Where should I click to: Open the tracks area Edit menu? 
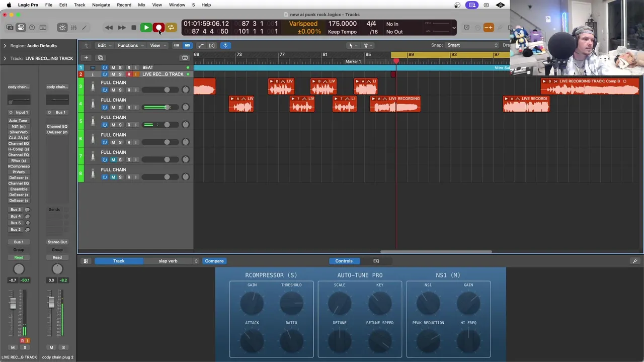click(x=104, y=45)
